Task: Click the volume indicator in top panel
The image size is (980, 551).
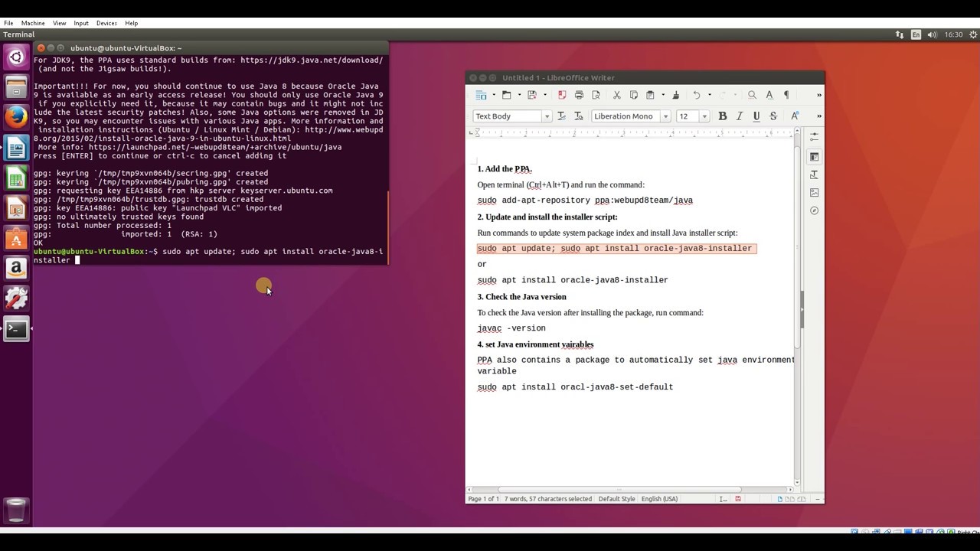Action: coord(932,34)
